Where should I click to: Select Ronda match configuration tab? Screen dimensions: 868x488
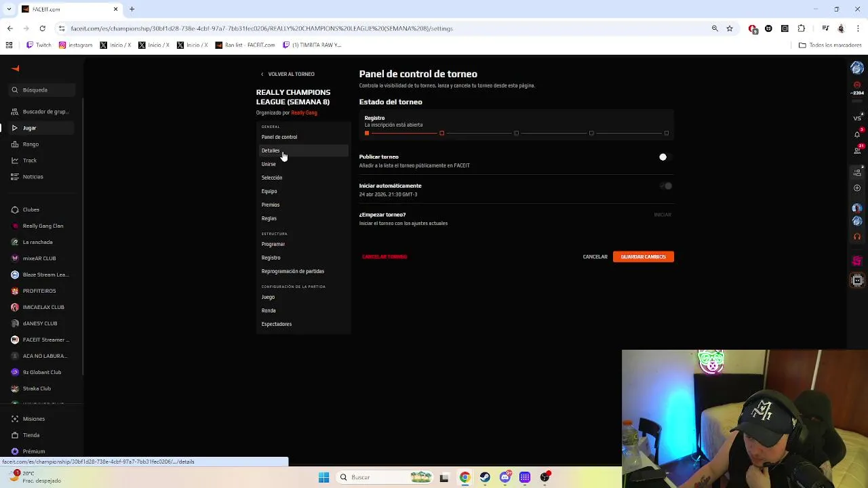point(302,310)
